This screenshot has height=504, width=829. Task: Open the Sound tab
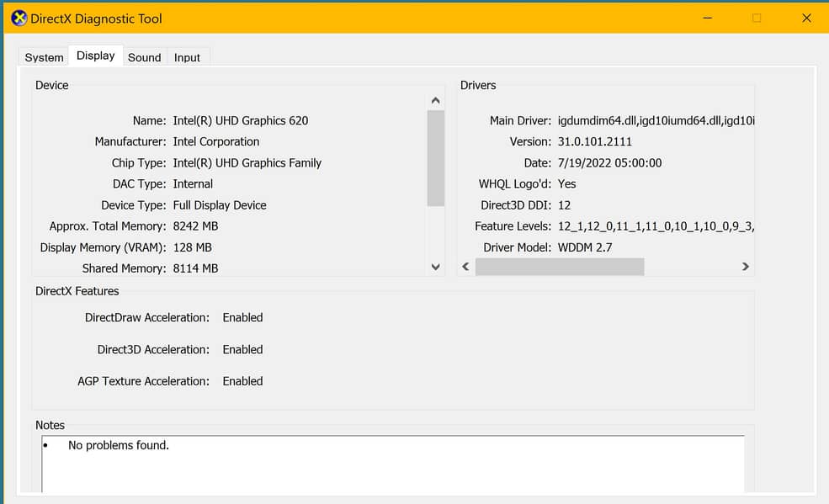(144, 57)
